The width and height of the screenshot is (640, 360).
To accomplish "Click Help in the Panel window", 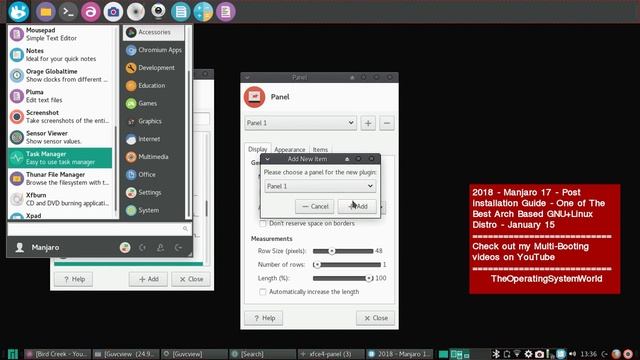I will (x=264, y=318).
